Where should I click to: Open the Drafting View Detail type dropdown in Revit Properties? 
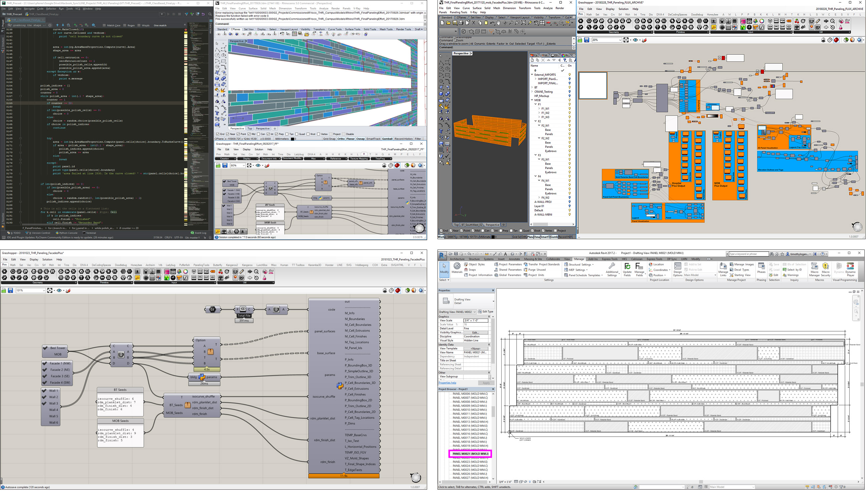click(x=493, y=301)
